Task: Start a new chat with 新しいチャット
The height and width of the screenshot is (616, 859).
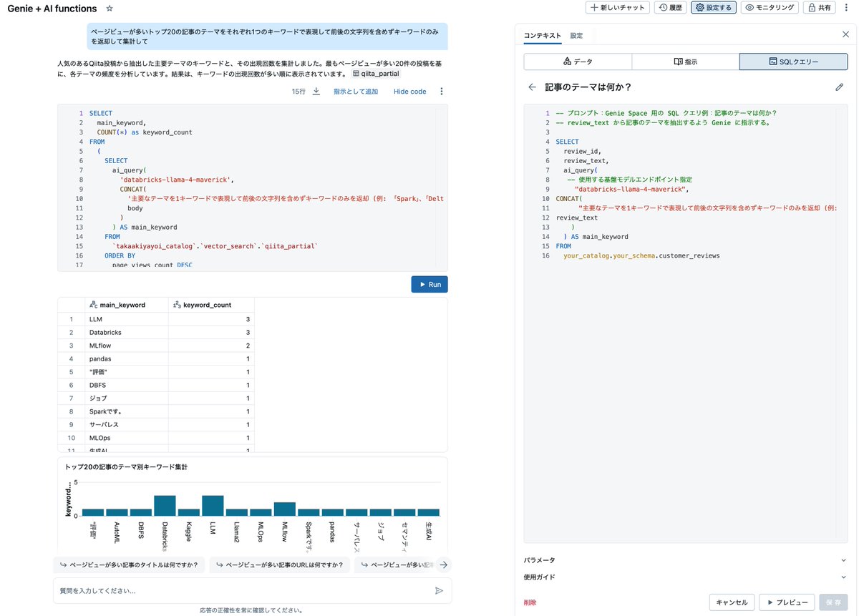Action: click(618, 8)
